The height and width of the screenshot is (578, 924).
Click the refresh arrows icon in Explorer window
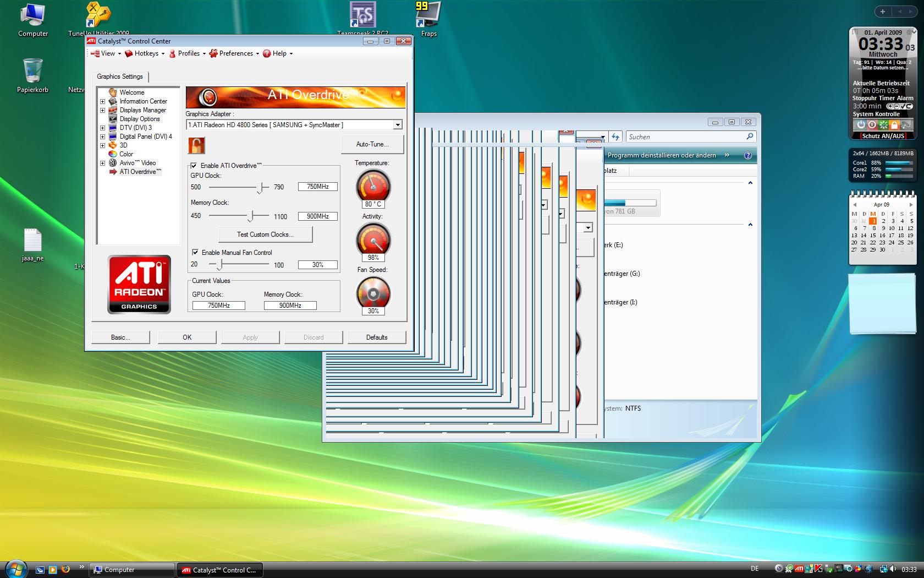tap(615, 137)
